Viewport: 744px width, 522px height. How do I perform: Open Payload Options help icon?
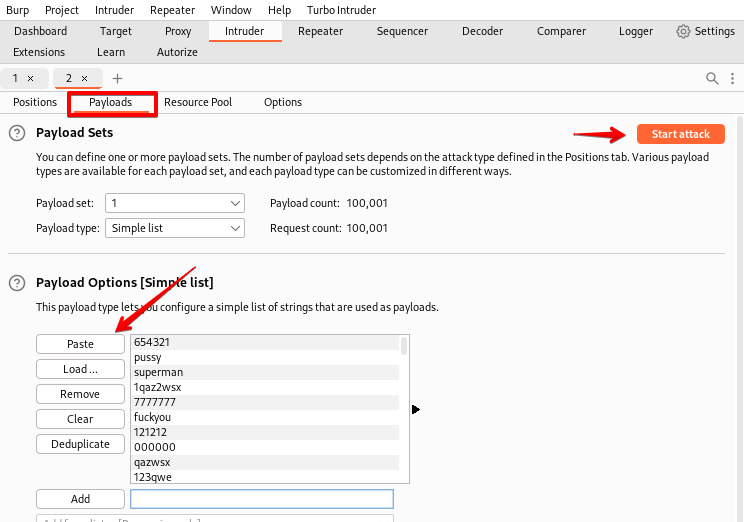coord(17,283)
